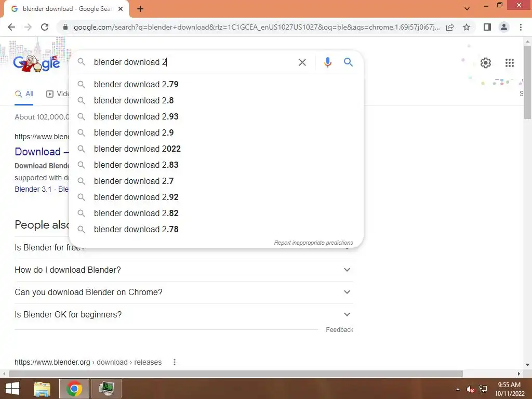Click the blender.org download releases URL
Viewport: 532px width, 399px height.
88,362
